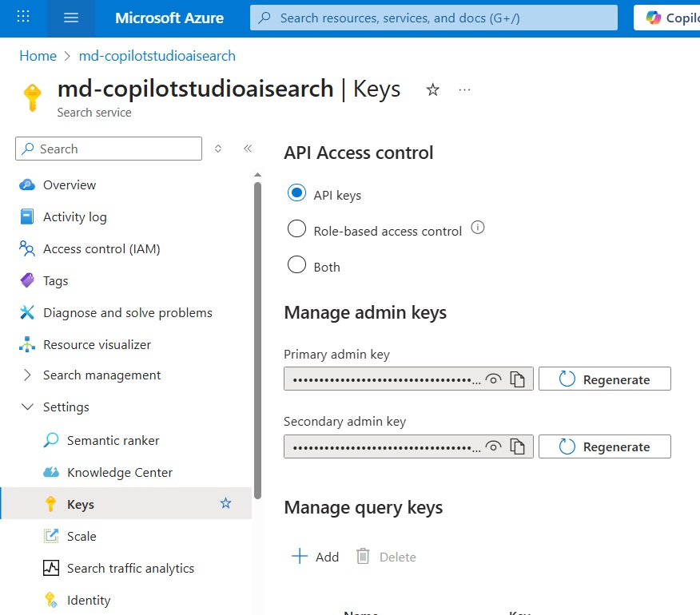Click the sidebar scroll up arrow
The width and height of the screenshot is (700, 615).
257,174
